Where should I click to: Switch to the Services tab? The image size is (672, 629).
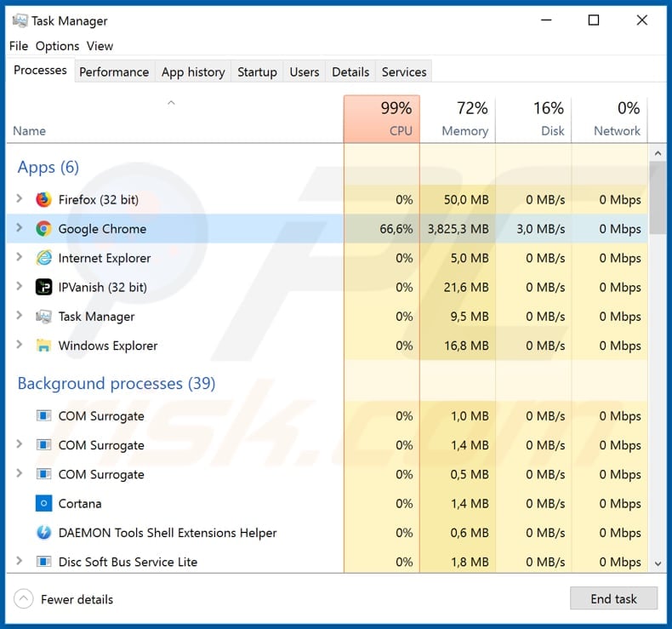pos(404,72)
